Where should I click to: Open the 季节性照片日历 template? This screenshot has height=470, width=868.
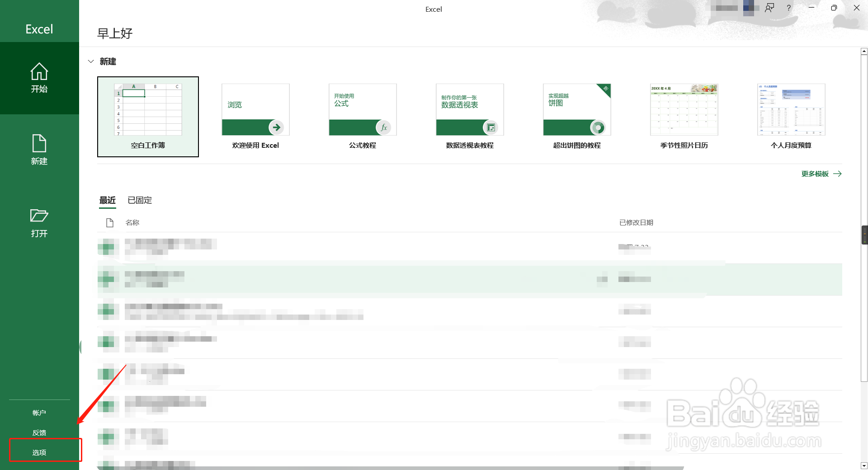684,117
